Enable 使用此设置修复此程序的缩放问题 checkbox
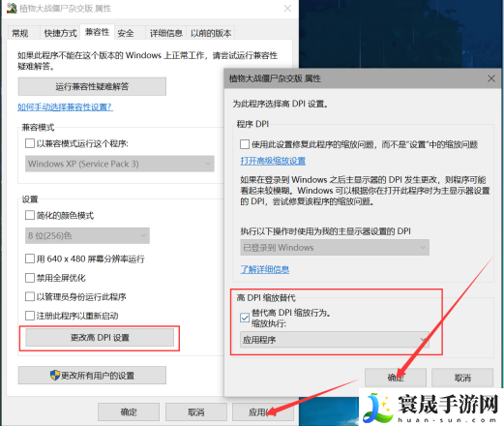 coord(245,144)
